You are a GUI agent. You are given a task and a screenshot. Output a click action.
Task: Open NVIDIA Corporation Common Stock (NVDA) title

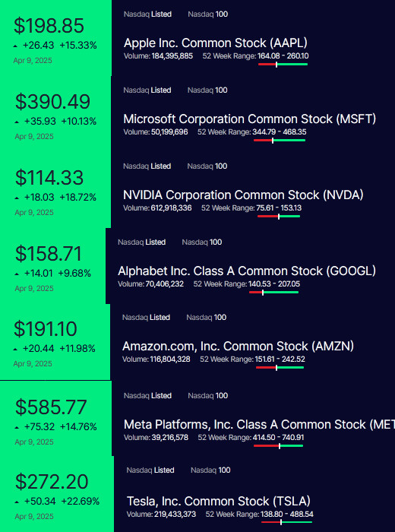(243, 195)
